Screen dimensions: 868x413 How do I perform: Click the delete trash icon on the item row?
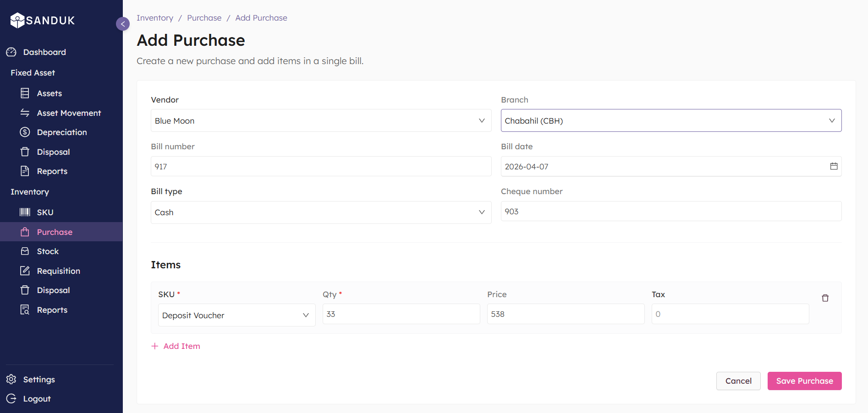pos(825,298)
